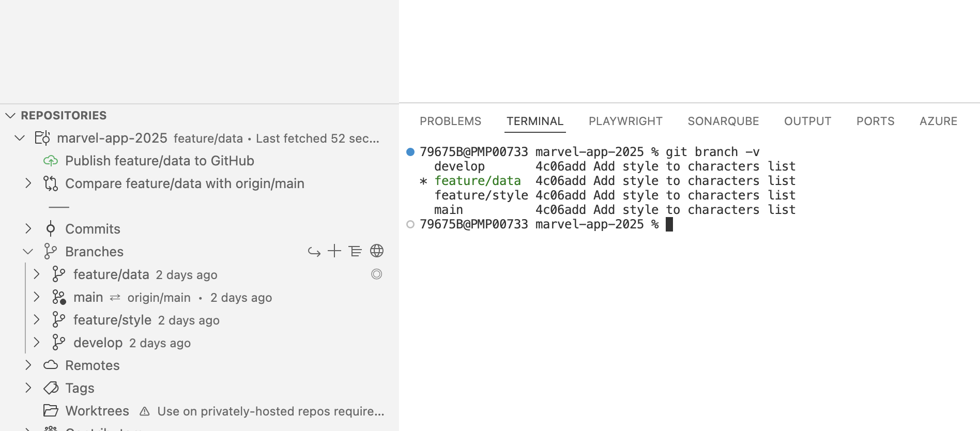Click the plus icon to create branch
This screenshot has height=431, width=980.
pos(334,251)
